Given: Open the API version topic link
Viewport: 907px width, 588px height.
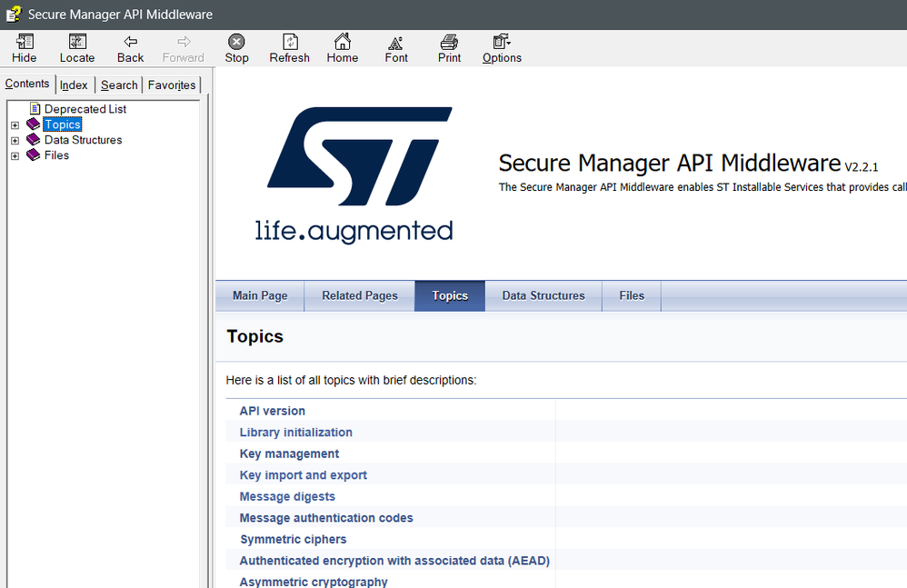Looking at the screenshot, I should pyautogui.click(x=273, y=411).
